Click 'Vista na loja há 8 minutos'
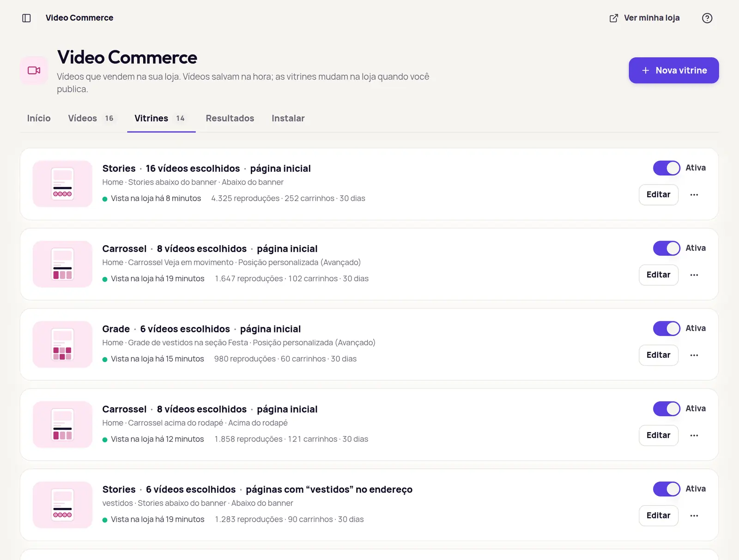This screenshot has height=560, width=739. pos(156,199)
